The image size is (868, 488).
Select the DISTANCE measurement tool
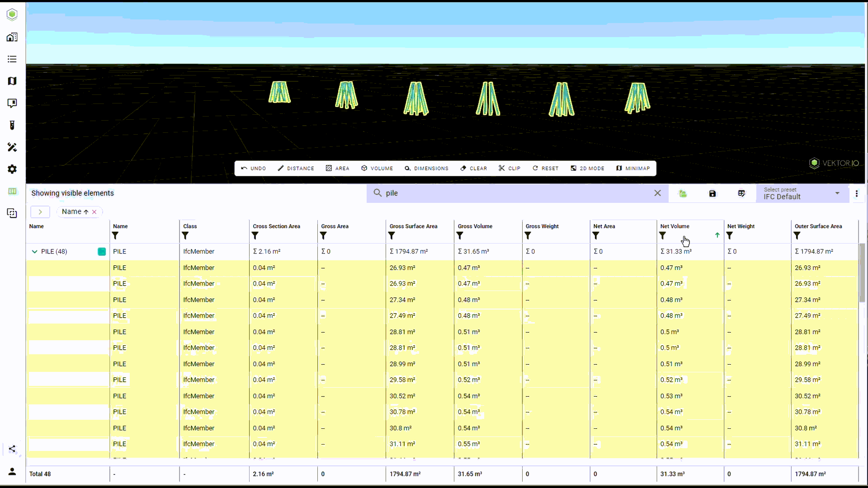[x=296, y=168]
